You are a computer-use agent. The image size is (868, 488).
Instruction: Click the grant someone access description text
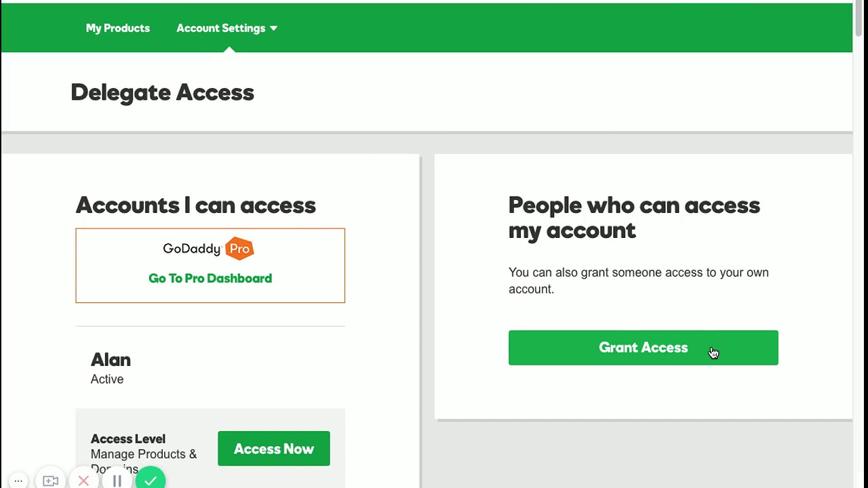tap(638, 281)
